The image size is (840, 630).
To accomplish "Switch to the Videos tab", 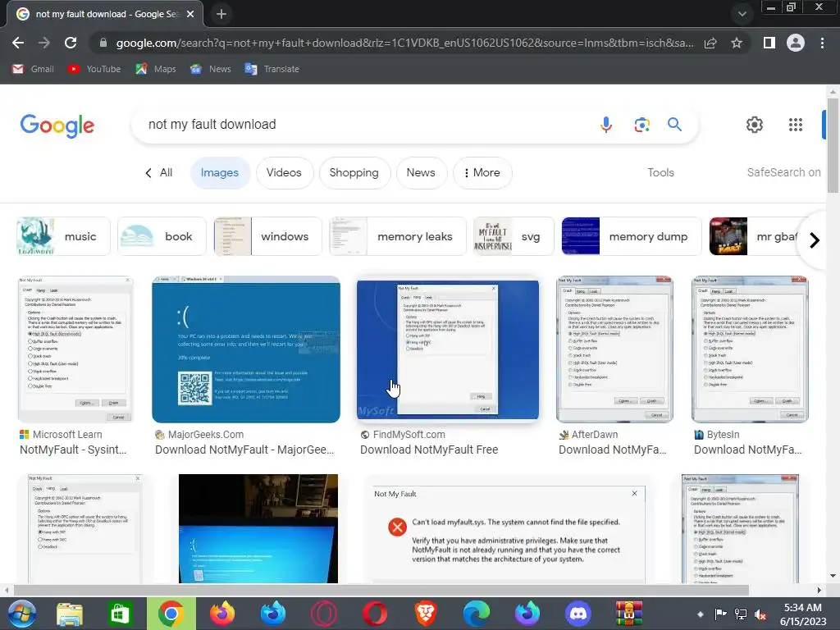I will tap(284, 172).
